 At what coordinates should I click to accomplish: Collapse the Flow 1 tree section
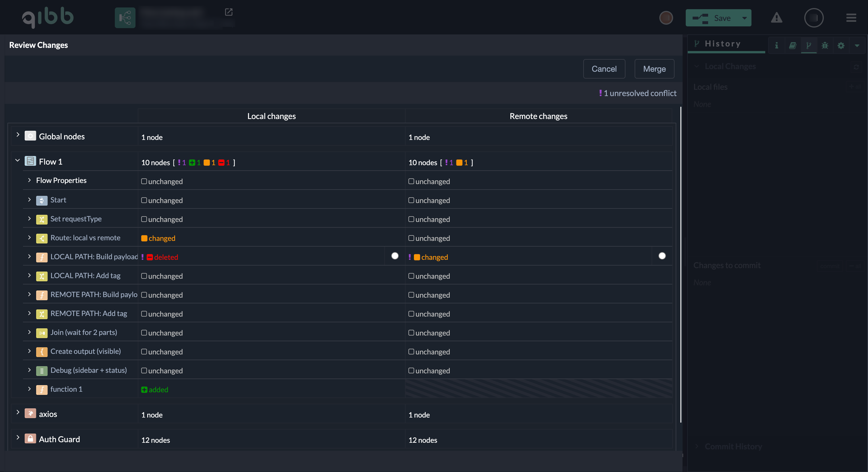pyautogui.click(x=18, y=161)
